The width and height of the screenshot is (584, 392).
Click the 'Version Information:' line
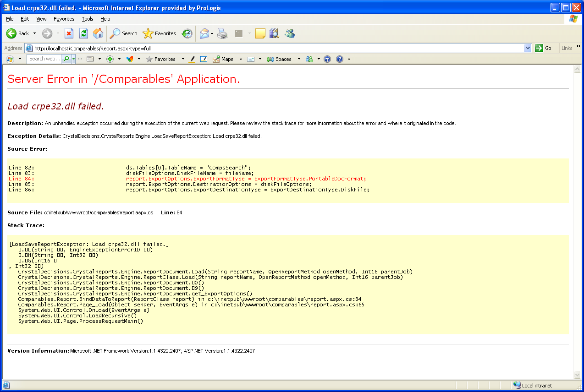click(131, 351)
